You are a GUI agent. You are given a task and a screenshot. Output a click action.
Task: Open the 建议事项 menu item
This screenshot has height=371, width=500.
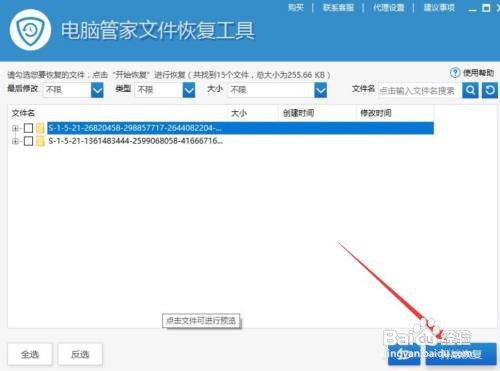pos(439,7)
